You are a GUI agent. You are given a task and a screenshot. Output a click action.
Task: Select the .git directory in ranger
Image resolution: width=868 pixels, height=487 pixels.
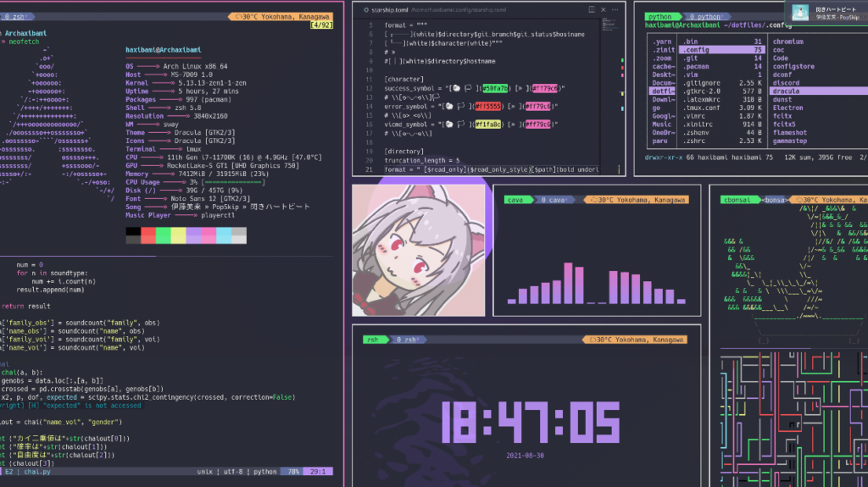coord(722,58)
